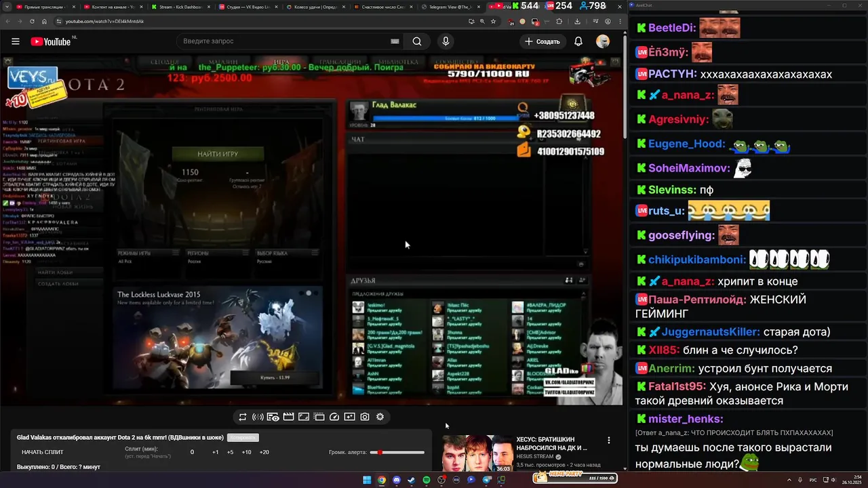
Task: Bookmark this page with the star icon
Action: (x=493, y=21)
